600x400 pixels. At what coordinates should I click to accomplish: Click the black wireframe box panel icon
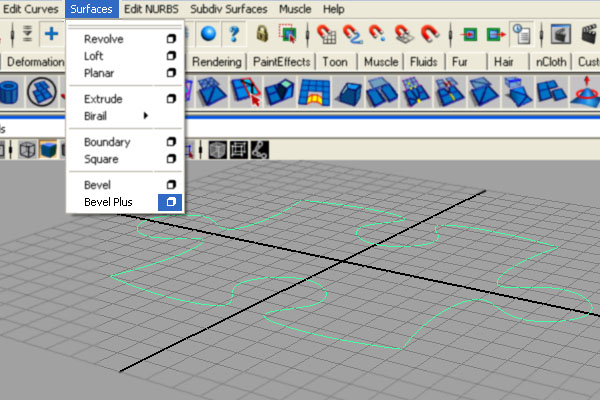[x=239, y=150]
